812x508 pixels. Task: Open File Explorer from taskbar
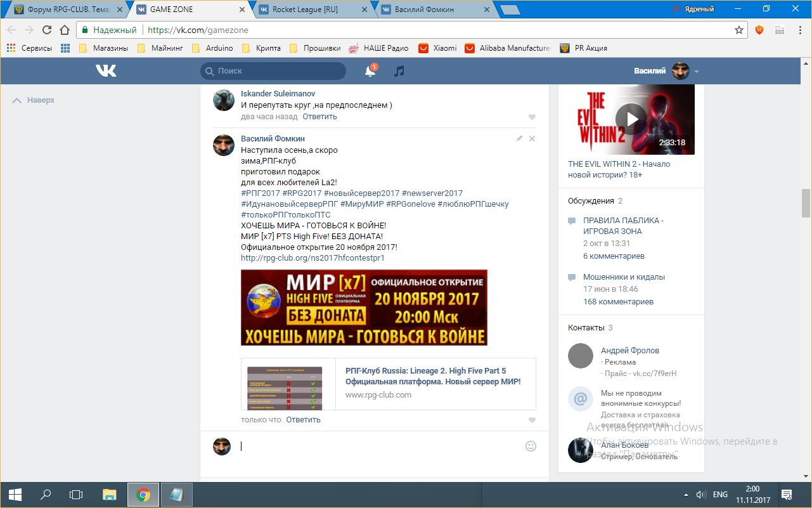(110, 495)
